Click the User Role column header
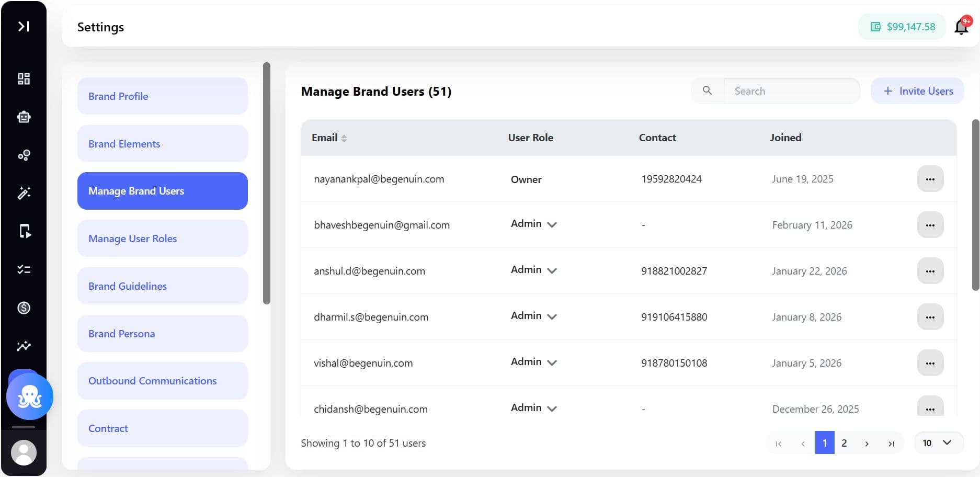980x477 pixels. (530, 138)
